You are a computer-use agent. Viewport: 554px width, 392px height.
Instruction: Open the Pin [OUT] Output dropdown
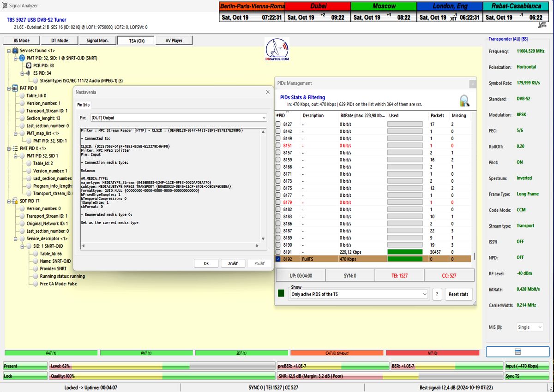coord(264,118)
